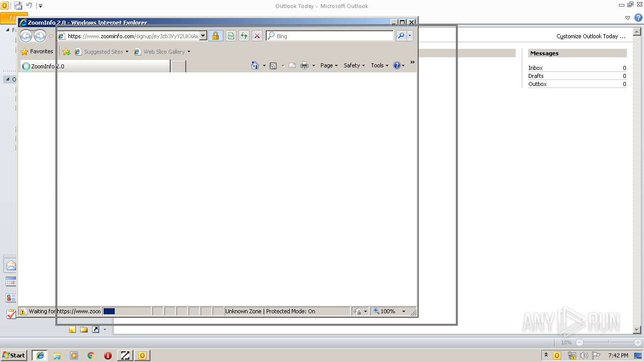Screen dimensions: 644x362
Task: Click the IE Home page icon
Action: (x=255, y=65)
